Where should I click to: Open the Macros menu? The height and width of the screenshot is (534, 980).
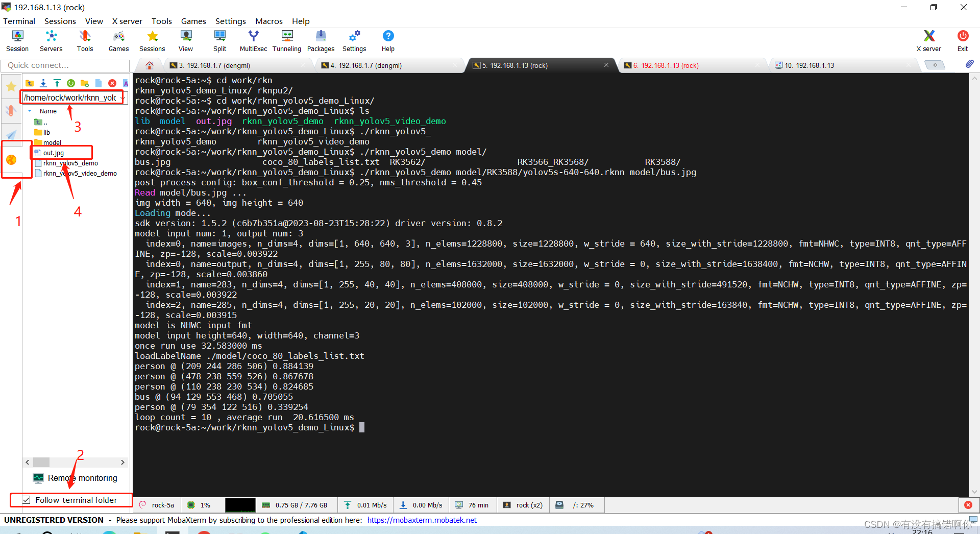(x=268, y=21)
